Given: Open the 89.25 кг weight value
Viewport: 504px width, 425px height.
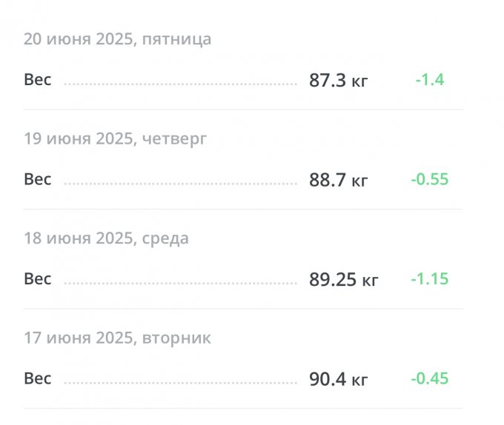Looking at the screenshot, I should click(343, 280).
